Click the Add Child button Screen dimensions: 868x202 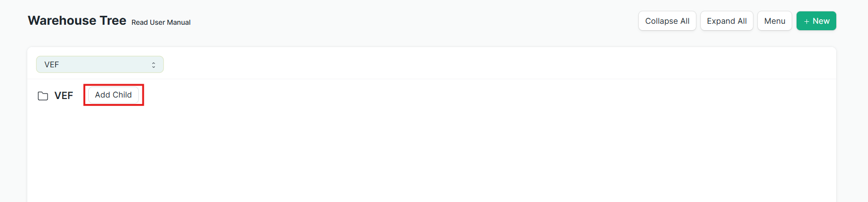(x=114, y=95)
